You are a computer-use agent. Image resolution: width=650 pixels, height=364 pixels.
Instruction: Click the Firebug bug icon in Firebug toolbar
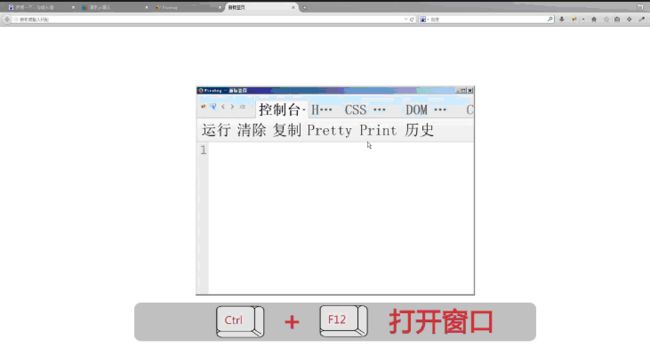pos(203,107)
